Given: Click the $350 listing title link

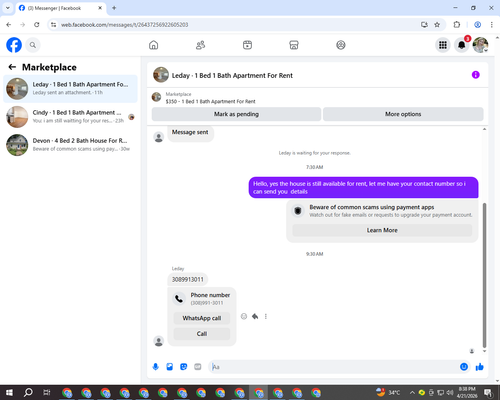Looking at the screenshot, I should point(210,101).
